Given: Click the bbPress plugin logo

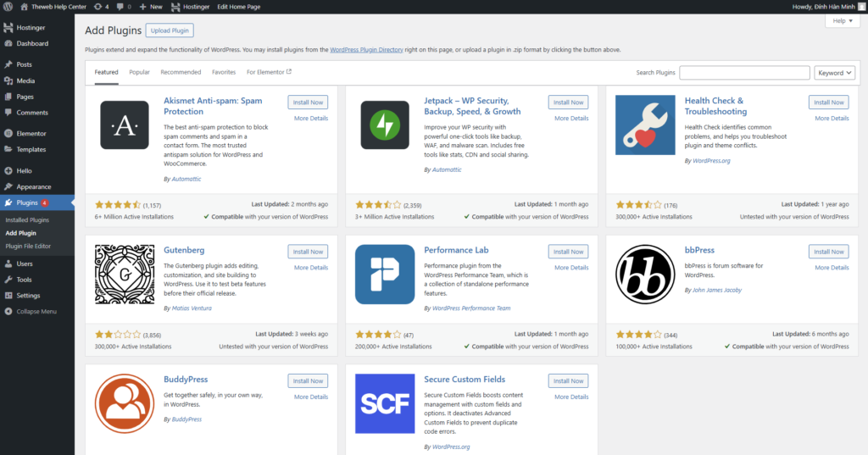Looking at the screenshot, I should (x=645, y=275).
